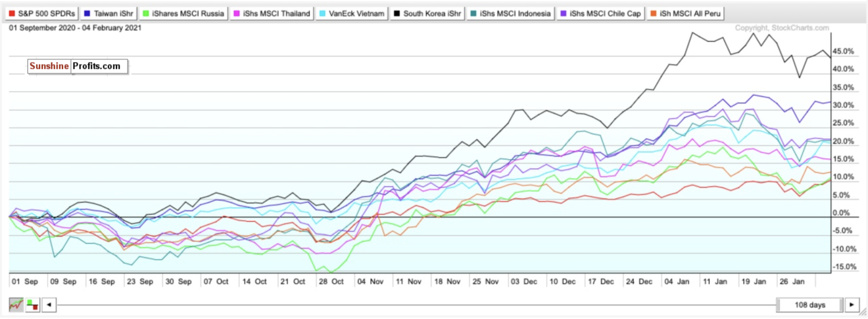
Task: Click the date range 01 September 2020 text
Action: point(75,28)
